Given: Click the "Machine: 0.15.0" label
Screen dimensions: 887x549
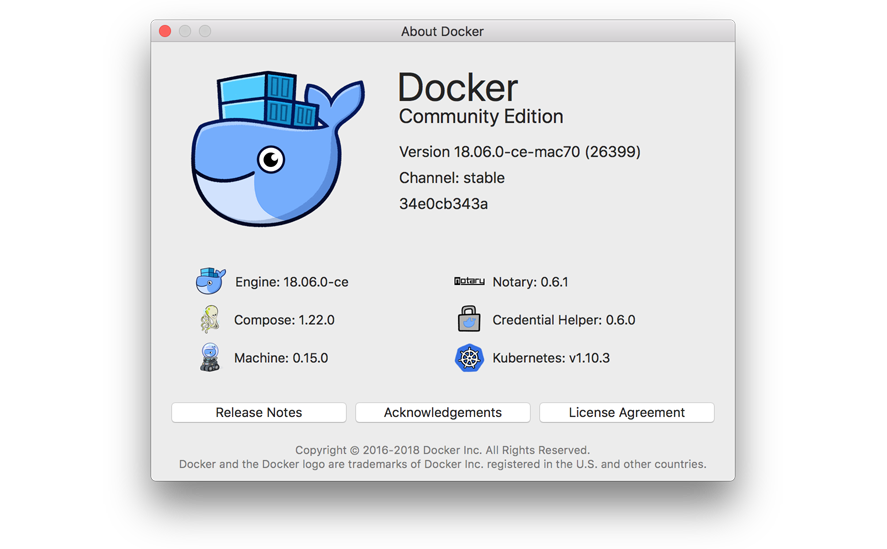Looking at the screenshot, I should point(281,358).
